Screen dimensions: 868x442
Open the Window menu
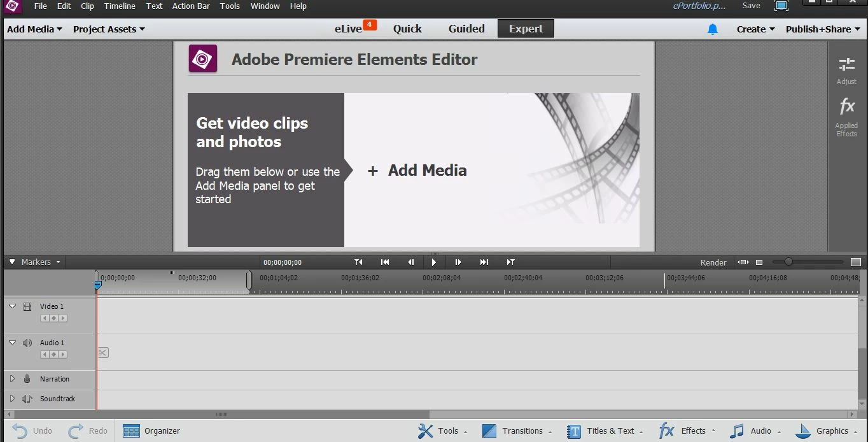click(265, 6)
